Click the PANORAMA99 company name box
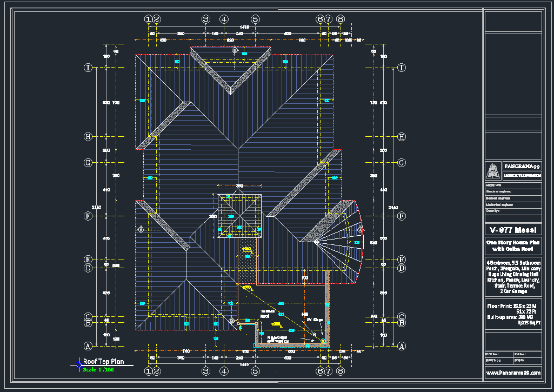 522,166
